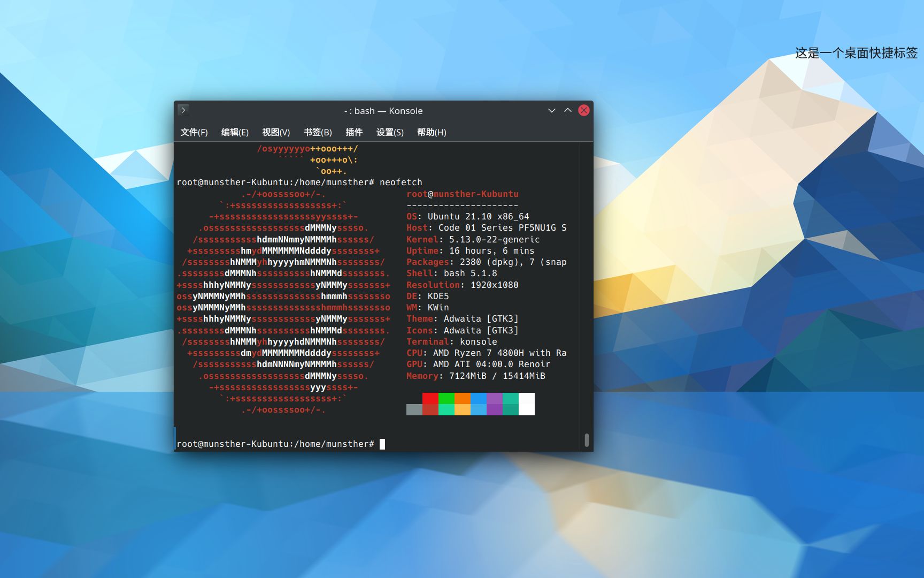Click the "Resolution: 1920x1080" line
Screen dimensions: 924x578
[x=463, y=285]
